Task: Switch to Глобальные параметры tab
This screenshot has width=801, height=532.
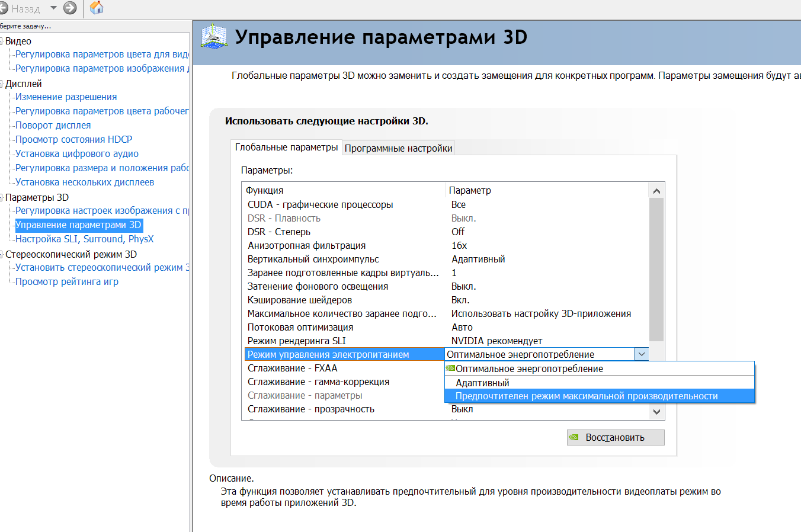Action: pyautogui.click(x=286, y=148)
